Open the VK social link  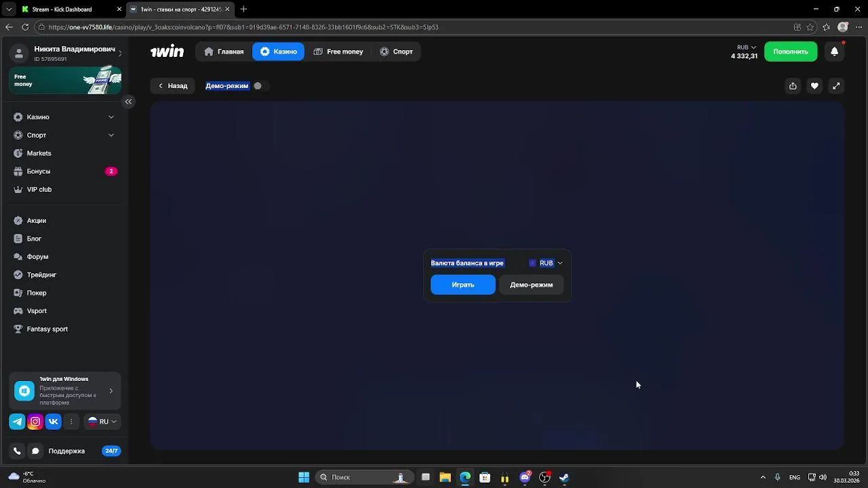[54, 422]
